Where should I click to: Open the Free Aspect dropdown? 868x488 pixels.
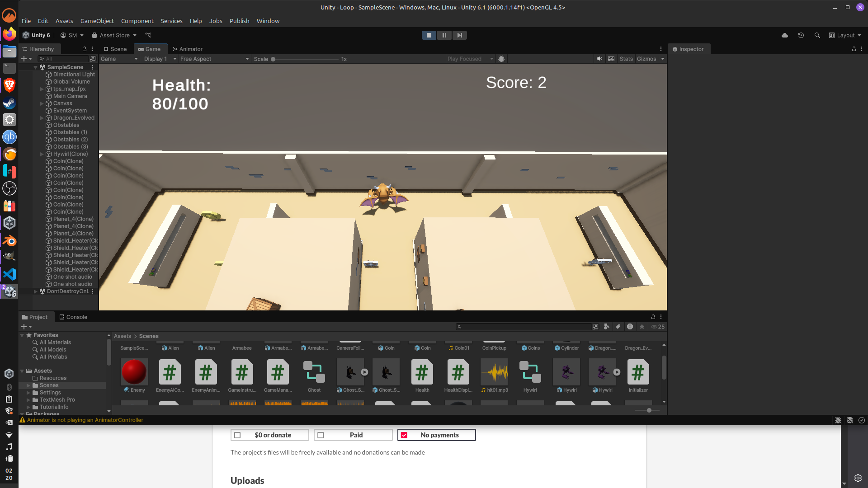(x=214, y=59)
